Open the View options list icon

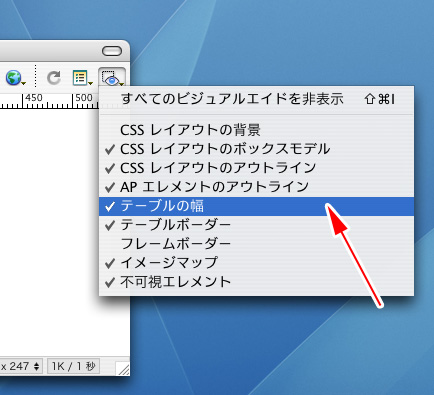pyautogui.click(x=80, y=78)
